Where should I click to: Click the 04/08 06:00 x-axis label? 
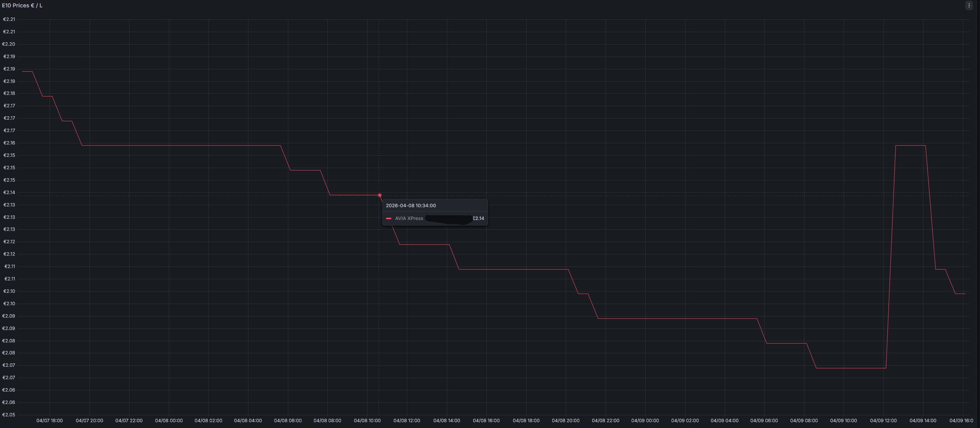coord(288,421)
